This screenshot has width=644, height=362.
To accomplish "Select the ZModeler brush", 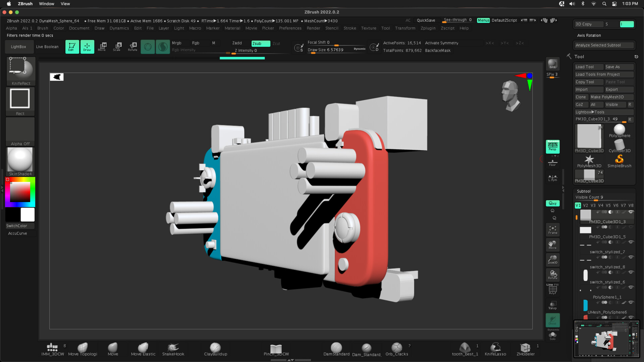I will pyautogui.click(x=525, y=349).
